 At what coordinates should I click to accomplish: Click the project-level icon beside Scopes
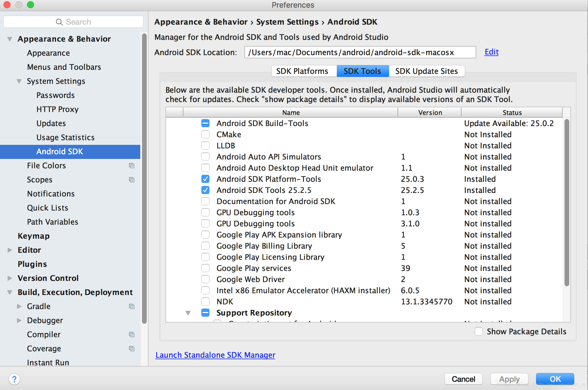(132, 180)
